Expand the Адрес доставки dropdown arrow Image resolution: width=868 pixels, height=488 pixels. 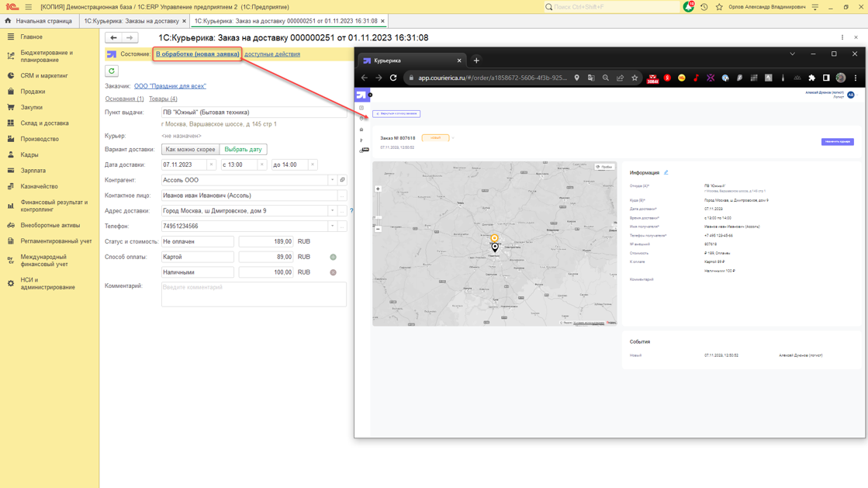333,211
